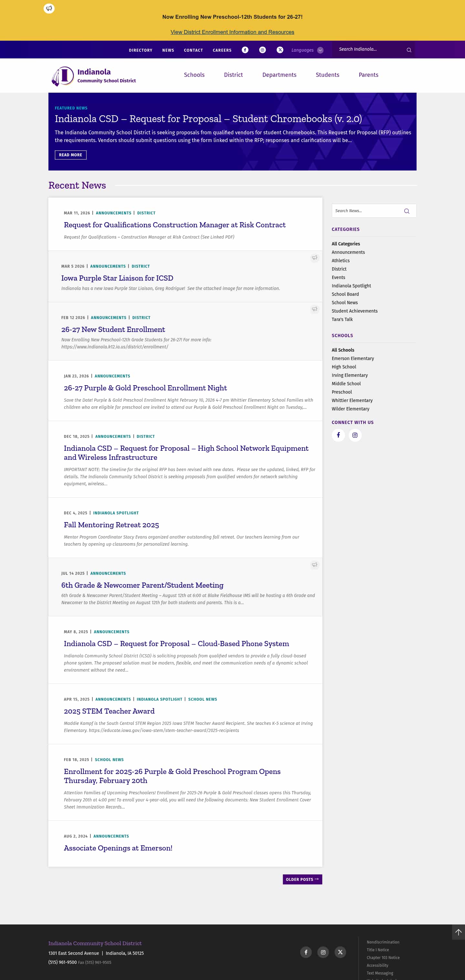Open 26-27 New Student Enrollment article

pos(113,329)
